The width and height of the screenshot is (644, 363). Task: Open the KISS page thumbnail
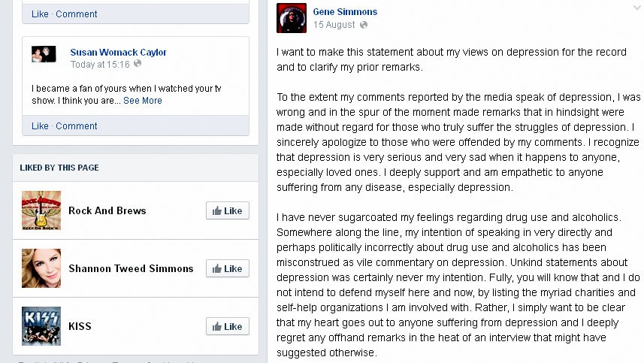click(x=41, y=326)
